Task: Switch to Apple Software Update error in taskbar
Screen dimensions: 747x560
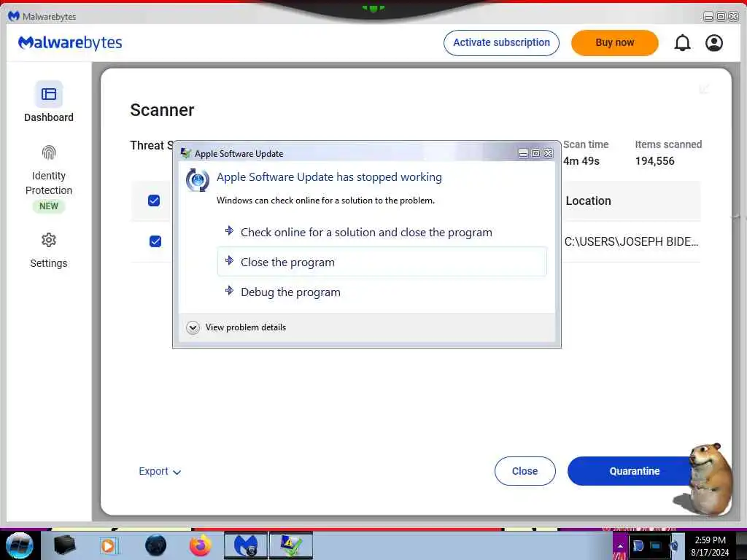Action: click(290, 545)
